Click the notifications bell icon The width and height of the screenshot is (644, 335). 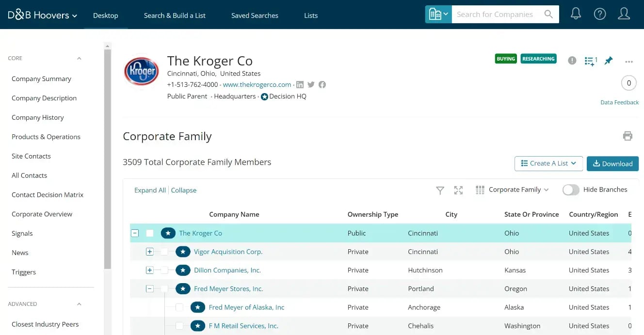click(x=576, y=15)
